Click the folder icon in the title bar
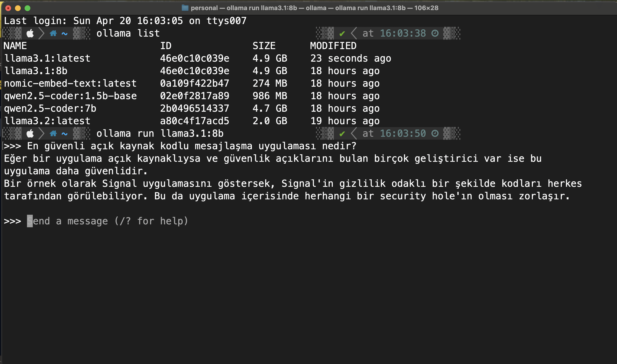Viewport: 617px width, 364px height. click(185, 8)
